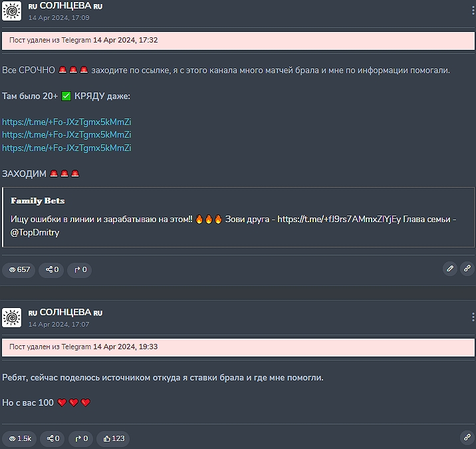
Task: Open channel avatar of the second post
Action: pyautogui.click(x=12, y=317)
